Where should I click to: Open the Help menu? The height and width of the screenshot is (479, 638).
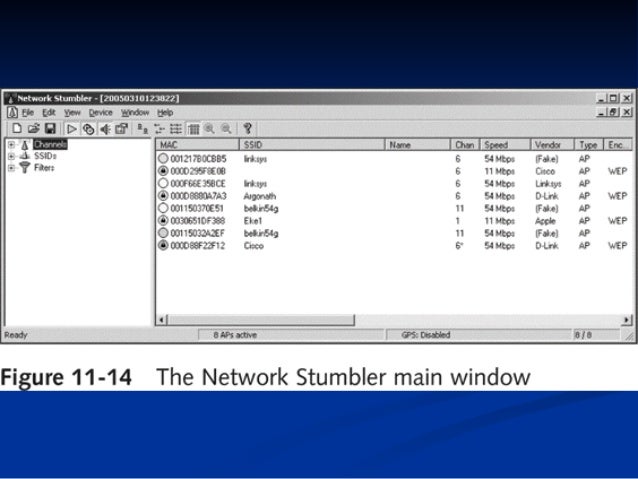[165, 112]
